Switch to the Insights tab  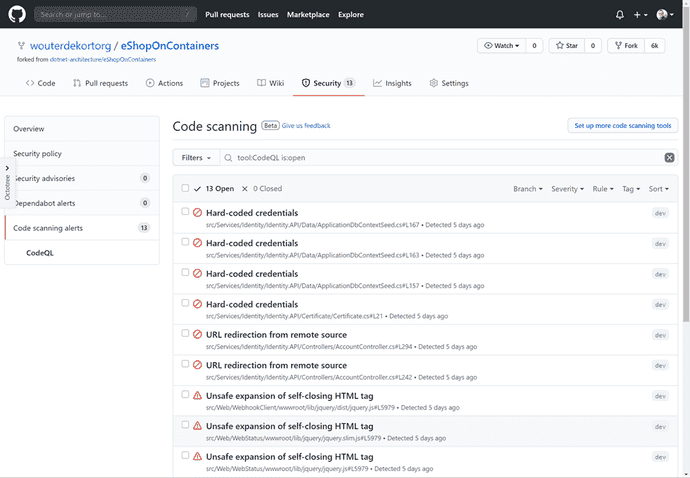[x=392, y=83]
